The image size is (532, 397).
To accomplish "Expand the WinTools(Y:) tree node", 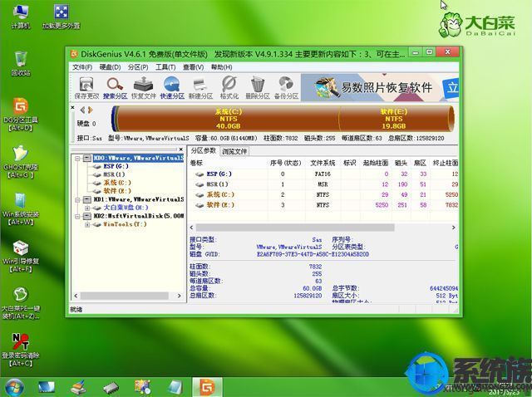I will (87, 224).
